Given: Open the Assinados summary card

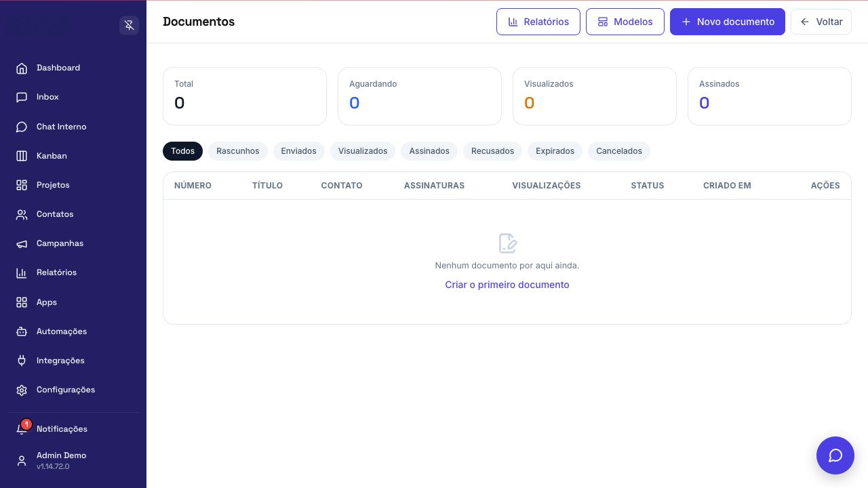Looking at the screenshot, I should pyautogui.click(x=770, y=96).
